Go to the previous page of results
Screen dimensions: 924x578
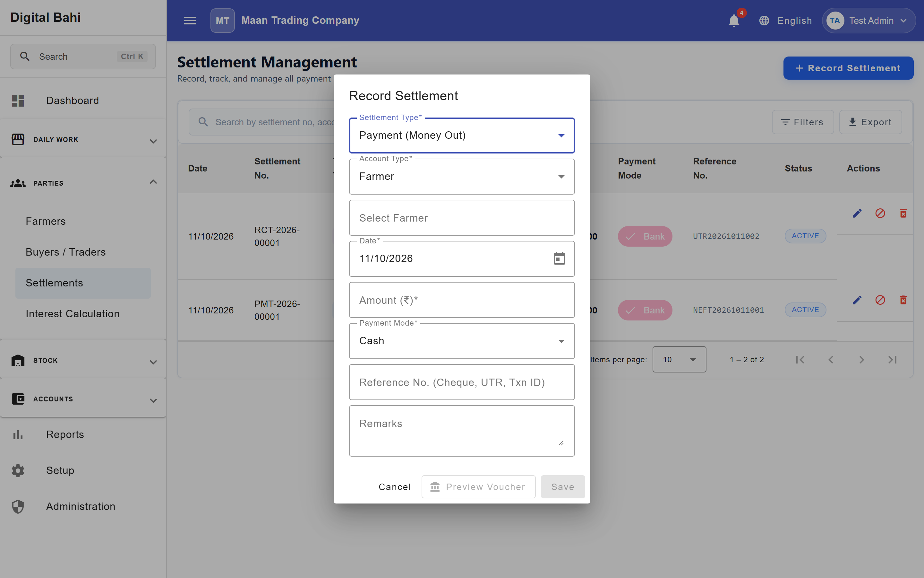coord(831,360)
